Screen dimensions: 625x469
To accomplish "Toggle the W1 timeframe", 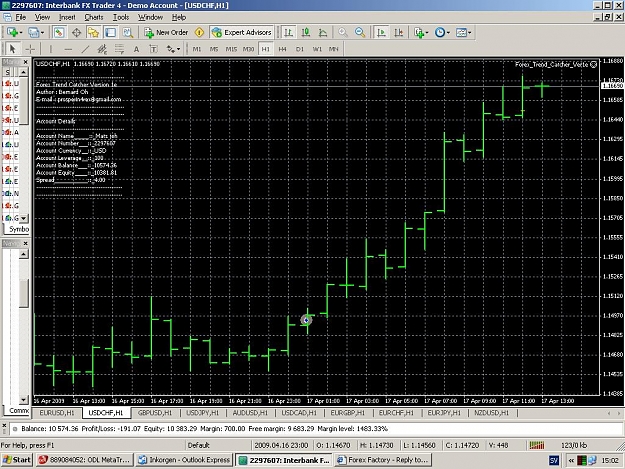I will [317, 49].
